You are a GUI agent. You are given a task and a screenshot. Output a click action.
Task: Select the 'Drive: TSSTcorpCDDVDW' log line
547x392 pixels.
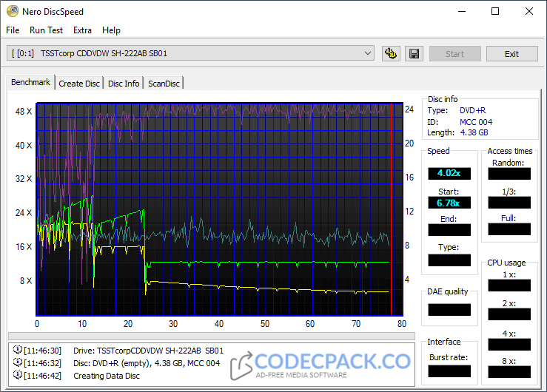pos(148,351)
